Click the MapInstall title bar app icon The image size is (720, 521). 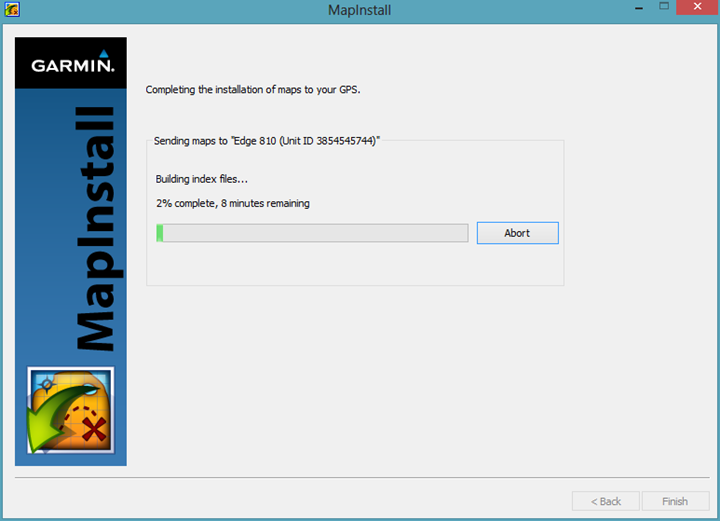pyautogui.click(x=11, y=9)
